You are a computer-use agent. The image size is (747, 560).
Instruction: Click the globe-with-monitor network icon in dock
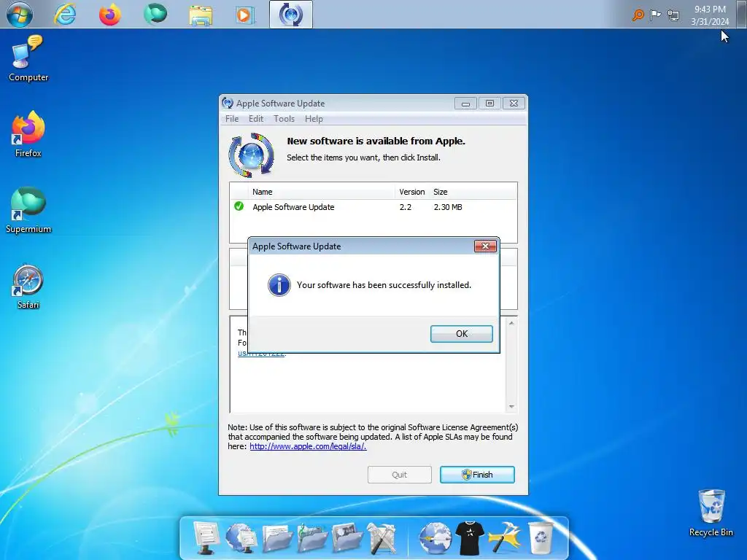pos(241,537)
